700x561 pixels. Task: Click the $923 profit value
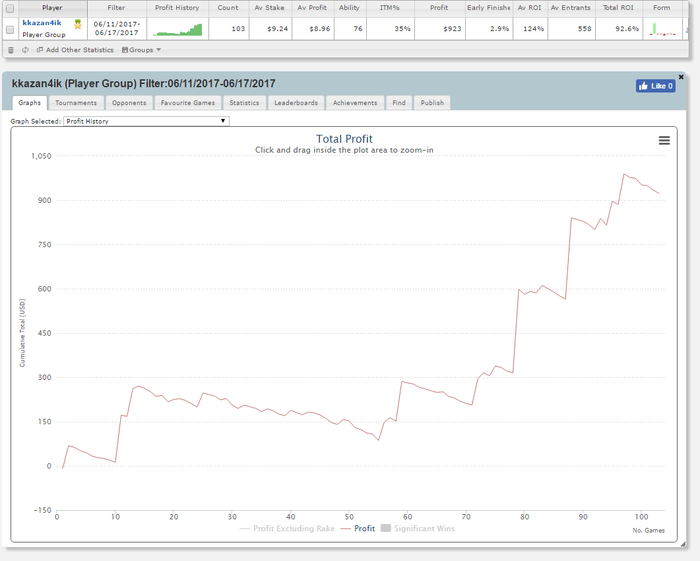pos(452,29)
